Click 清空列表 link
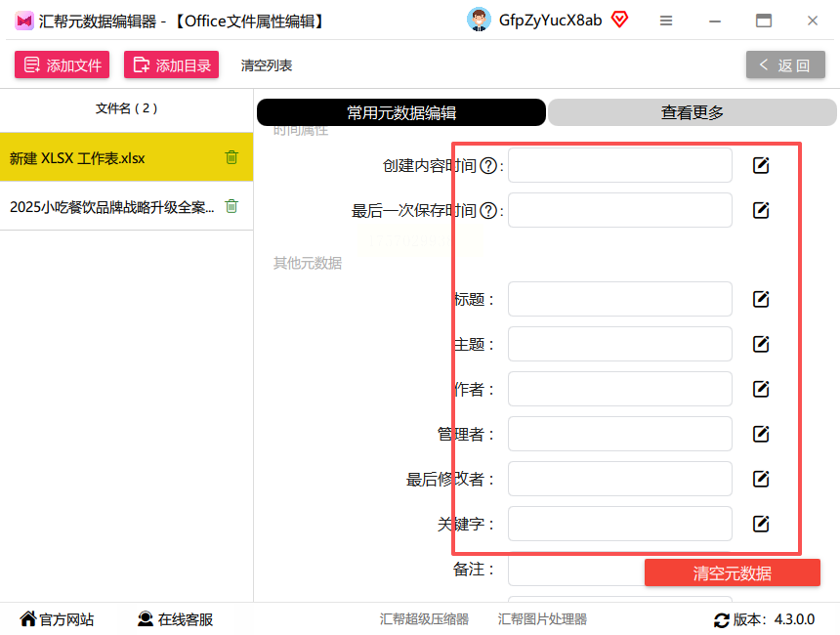 click(x=267, y=65)
